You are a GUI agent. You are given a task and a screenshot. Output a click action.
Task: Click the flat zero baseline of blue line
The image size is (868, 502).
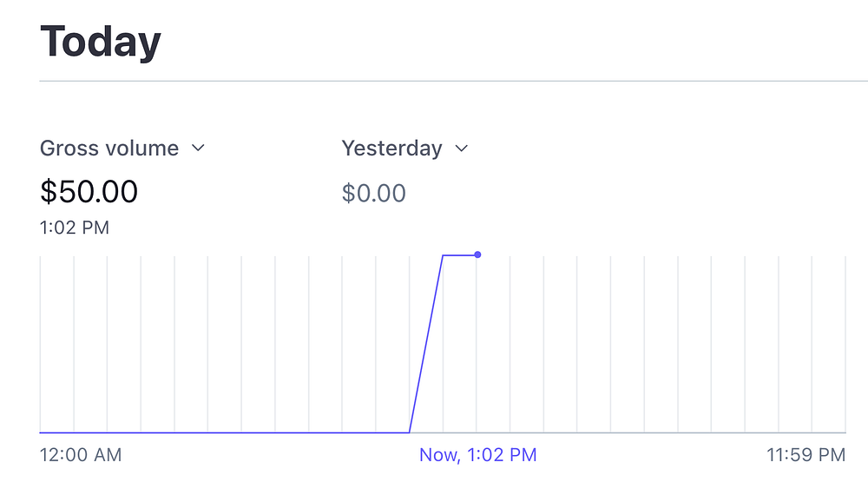226,432
